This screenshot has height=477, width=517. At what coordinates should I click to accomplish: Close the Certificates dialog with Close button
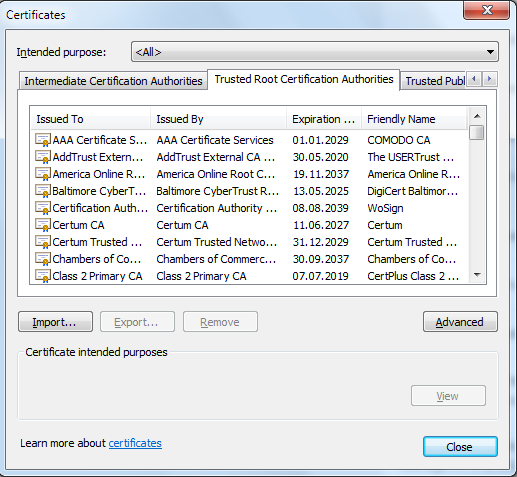[460, 447]
